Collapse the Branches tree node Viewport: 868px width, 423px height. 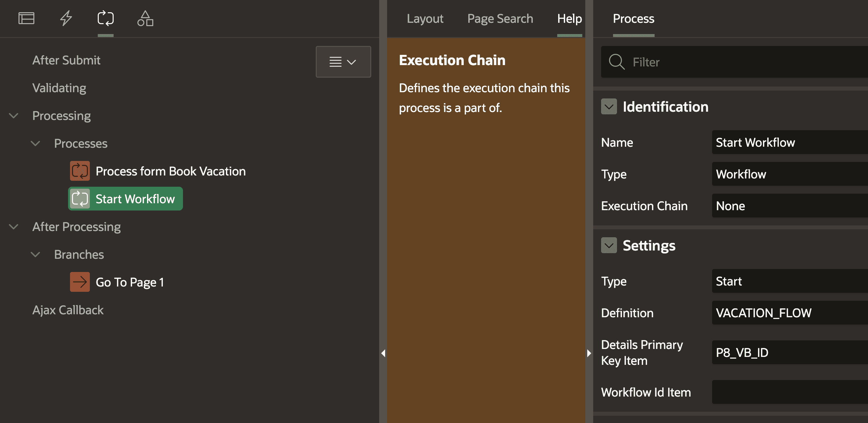(35, 254)
